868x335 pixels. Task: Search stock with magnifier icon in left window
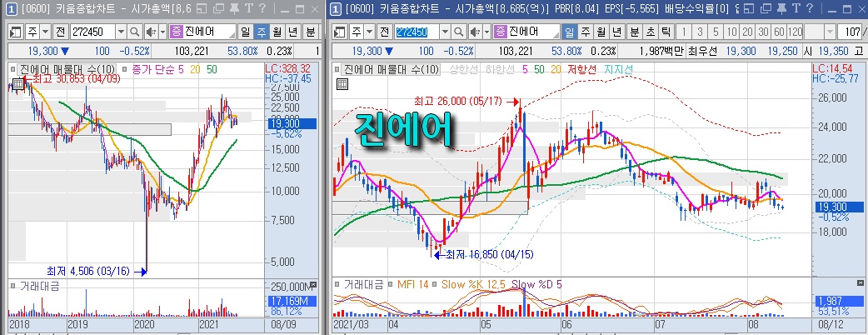pos(135,32)
